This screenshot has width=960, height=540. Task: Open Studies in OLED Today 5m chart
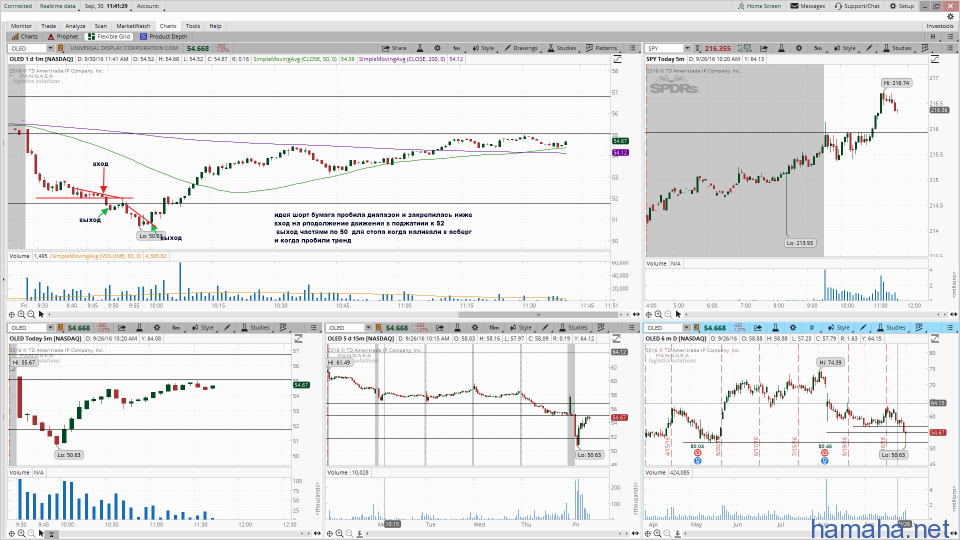tap(255, 328)
